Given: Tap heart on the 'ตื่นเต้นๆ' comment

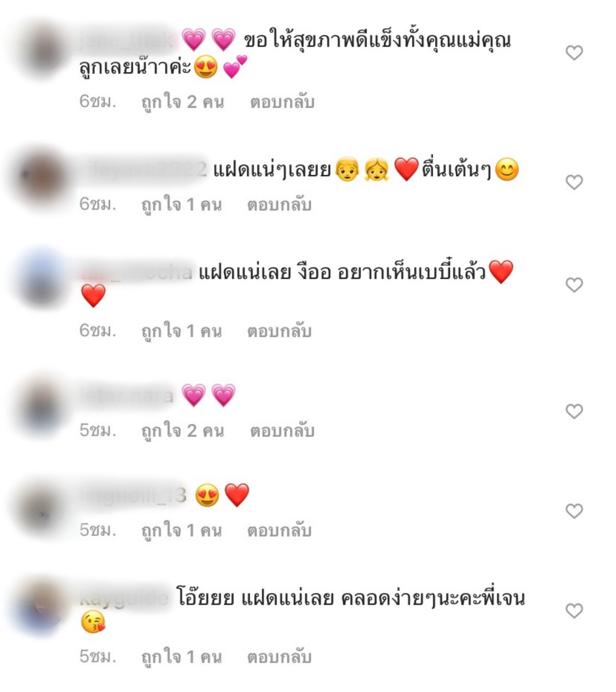Looking at the screenshot, I should pyautogui.click(x=574, y=182).
